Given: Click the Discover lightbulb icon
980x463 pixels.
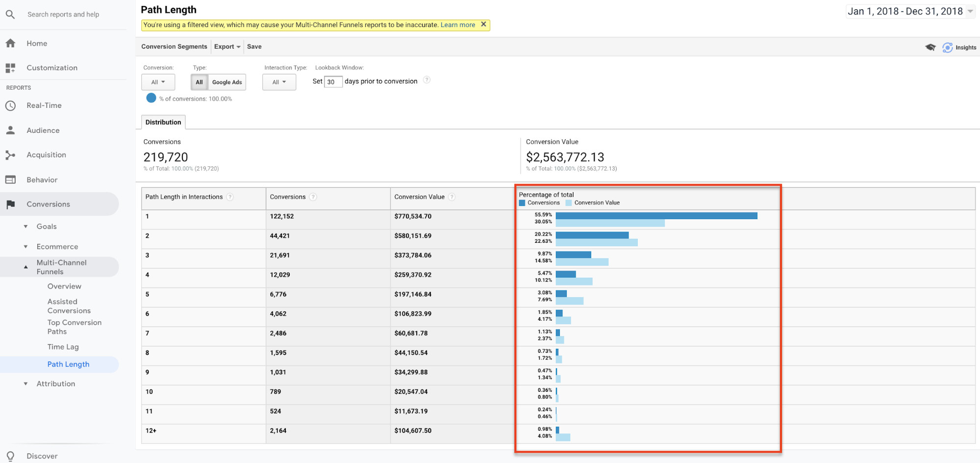Looking at the screenshot, I should [10, 456].
